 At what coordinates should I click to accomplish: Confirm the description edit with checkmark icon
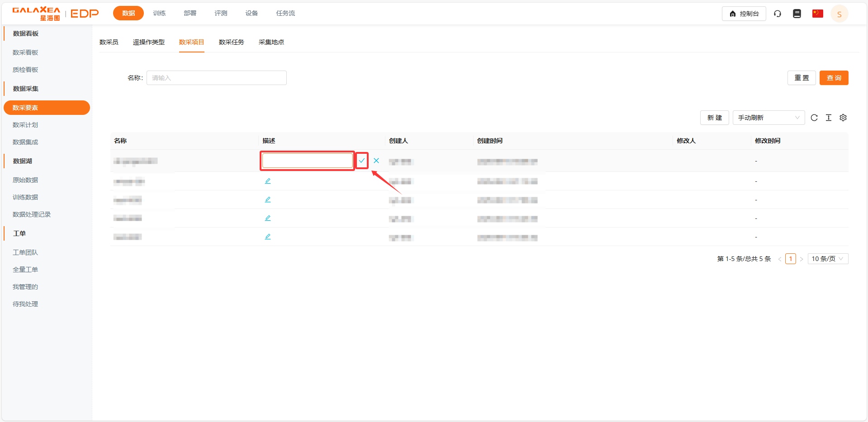coord(362,161)
